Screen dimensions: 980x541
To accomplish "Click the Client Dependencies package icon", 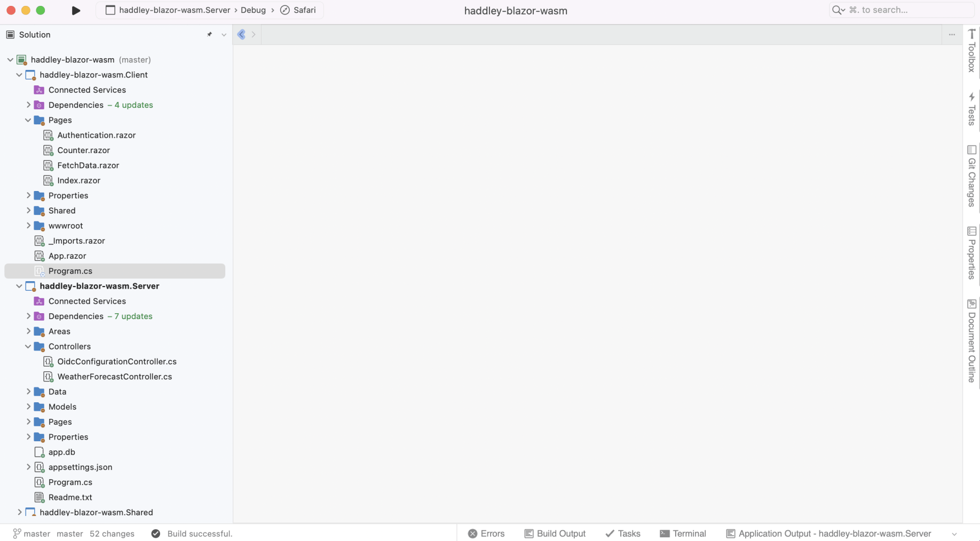I will point(39,105).
